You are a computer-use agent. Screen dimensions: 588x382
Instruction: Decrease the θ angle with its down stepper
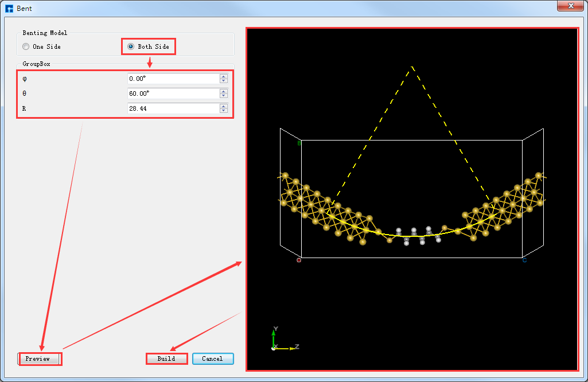coord(223,96)
